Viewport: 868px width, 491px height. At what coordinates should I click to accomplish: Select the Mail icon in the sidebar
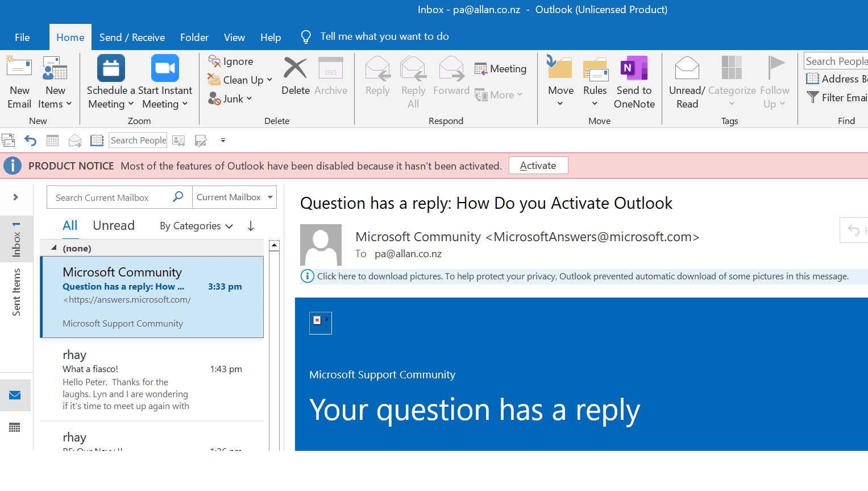(x=15, y=395)
